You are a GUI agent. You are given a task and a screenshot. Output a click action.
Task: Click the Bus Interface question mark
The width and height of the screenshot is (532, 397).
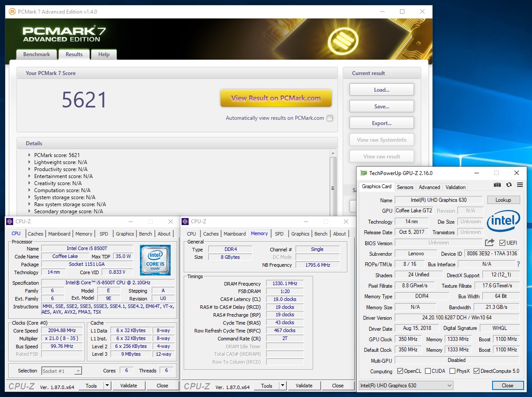518,264
